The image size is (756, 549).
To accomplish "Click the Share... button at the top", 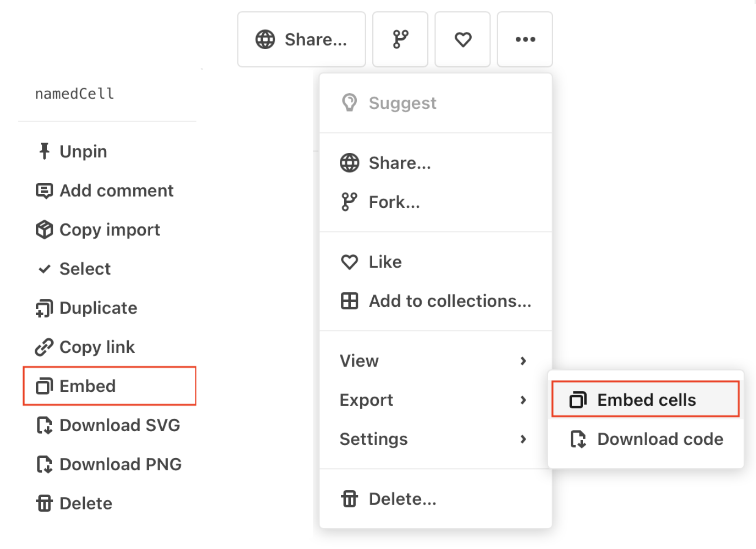I will coord(301,39).
